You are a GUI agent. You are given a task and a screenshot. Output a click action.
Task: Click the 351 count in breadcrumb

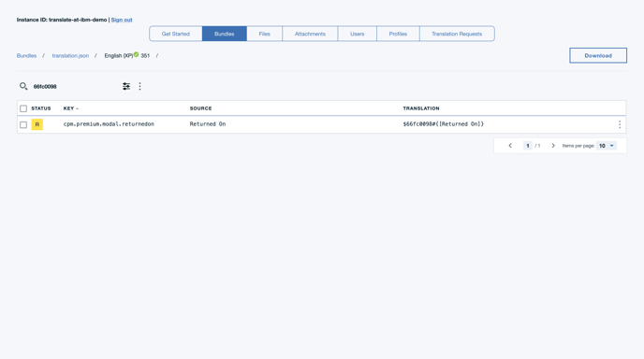point(145,55)
